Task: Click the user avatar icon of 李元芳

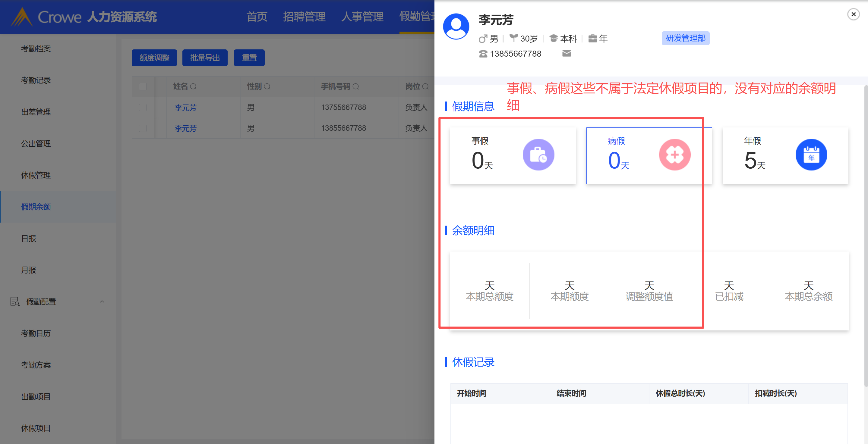Action: pyautogui.click(x=456, y=27)
